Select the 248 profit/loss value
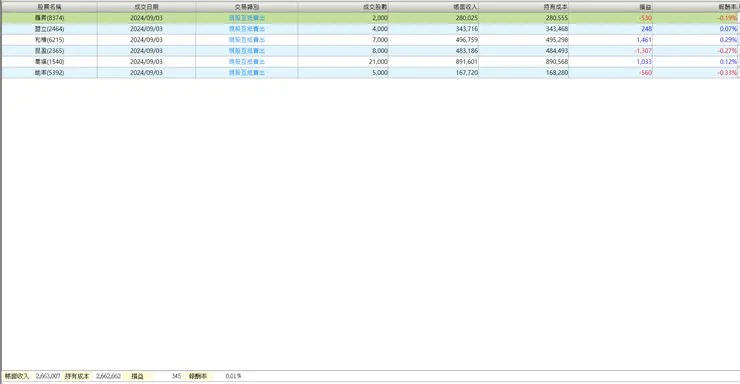740x384 pixels. pyautogui.click(x=647, y=29)
